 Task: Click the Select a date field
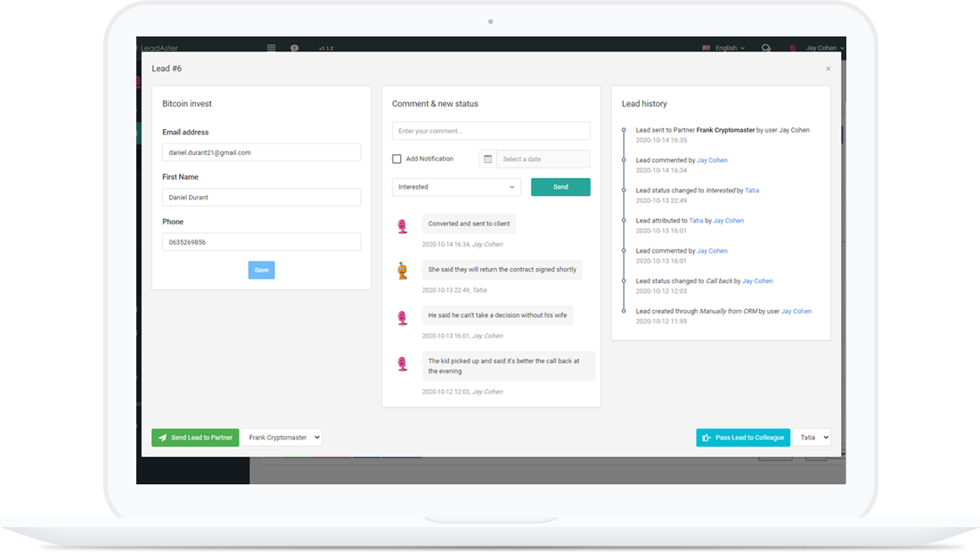pyautogui.click(x=543, y=159)
